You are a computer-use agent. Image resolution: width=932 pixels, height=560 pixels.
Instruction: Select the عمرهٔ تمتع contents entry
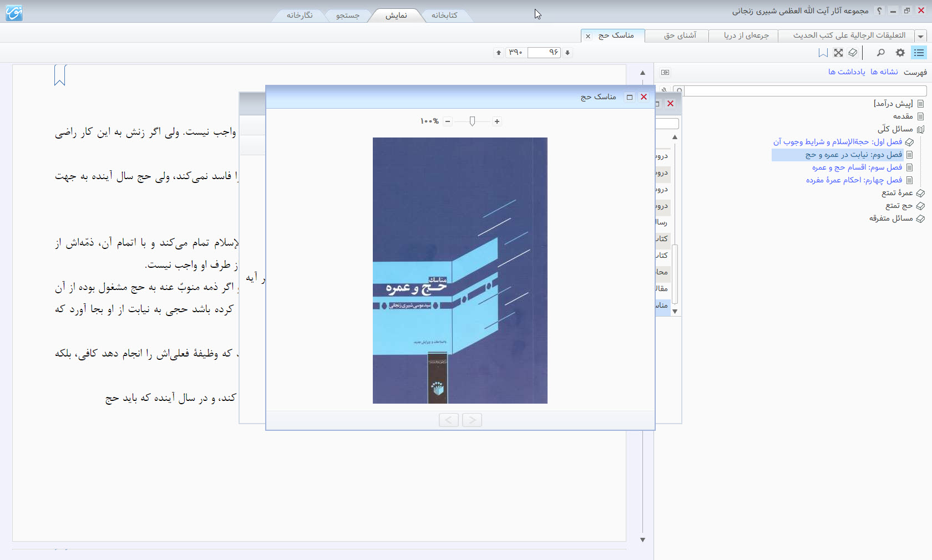coord(898,193)
